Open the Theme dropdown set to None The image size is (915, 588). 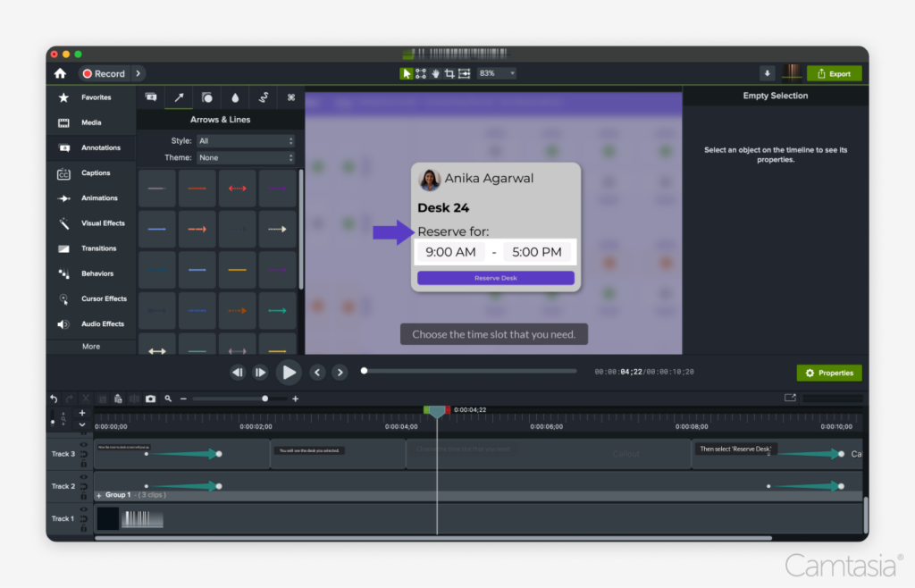coord(245,158)
